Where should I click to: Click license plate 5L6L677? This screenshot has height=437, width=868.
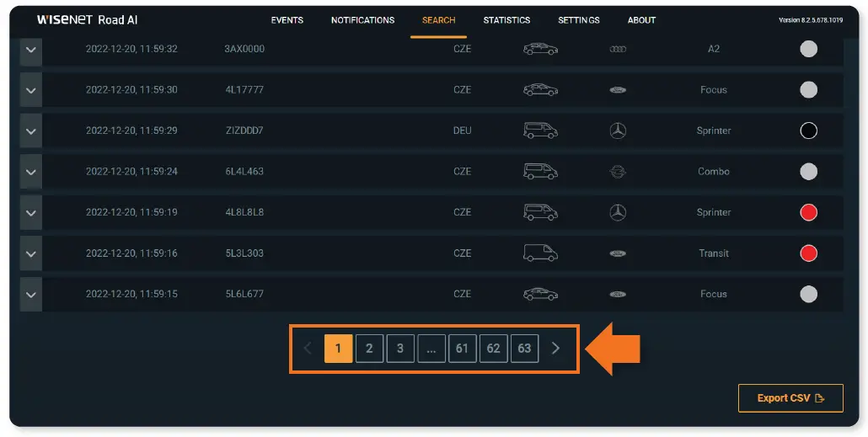tap(244, 294)
